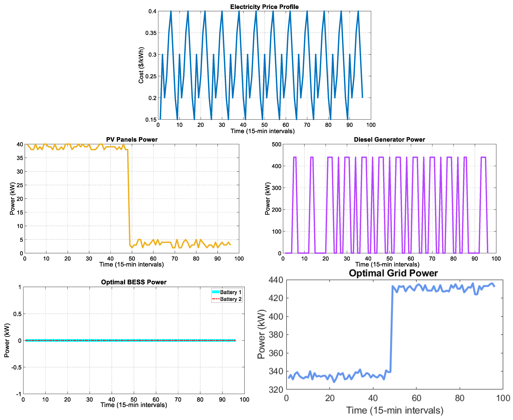Click the PV Panels plot's Power (kW) label
This screenshot has width=513, height=420.
coord(12,199)
